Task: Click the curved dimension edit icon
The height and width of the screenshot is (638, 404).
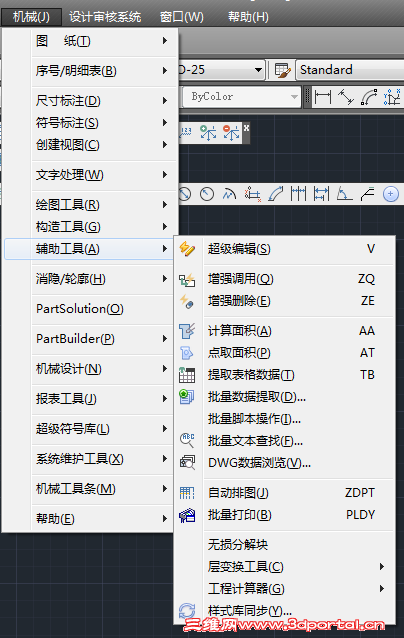Action: point(275,194)
